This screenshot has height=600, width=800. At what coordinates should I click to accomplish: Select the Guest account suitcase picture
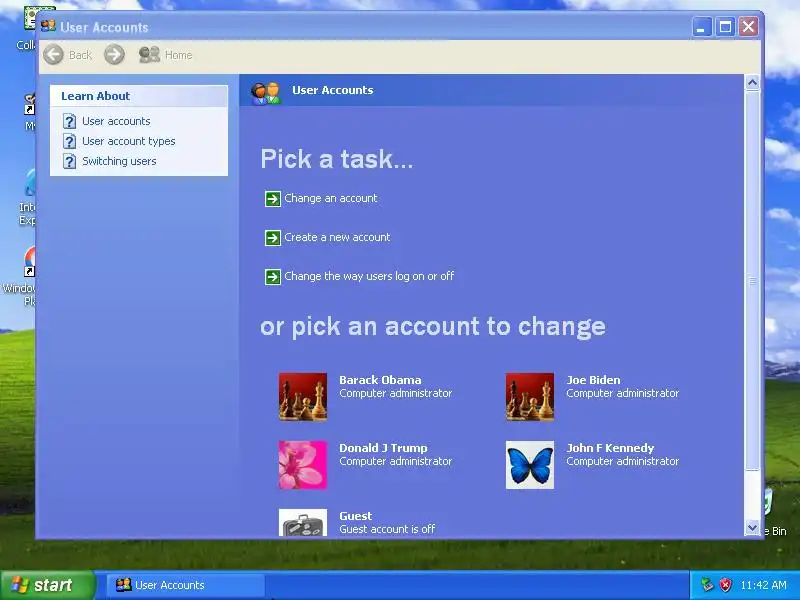(x=303, y=522)
